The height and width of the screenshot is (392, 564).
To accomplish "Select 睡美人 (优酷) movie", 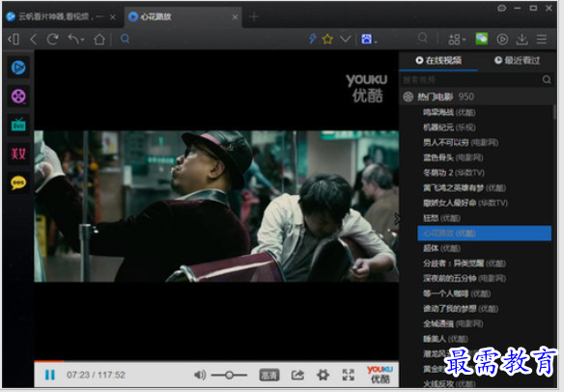I will (445, 339).
